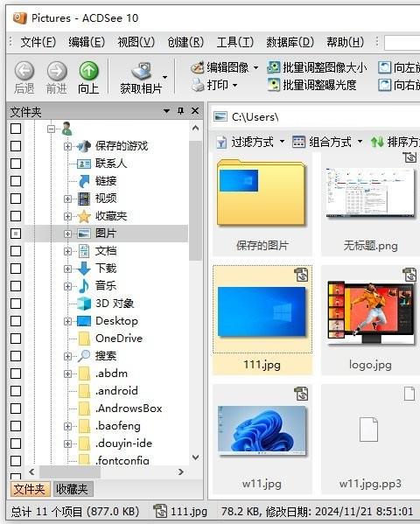Check the box beside 保存的游戏
This screenshot has height=524, width=420.
point(16,146)
